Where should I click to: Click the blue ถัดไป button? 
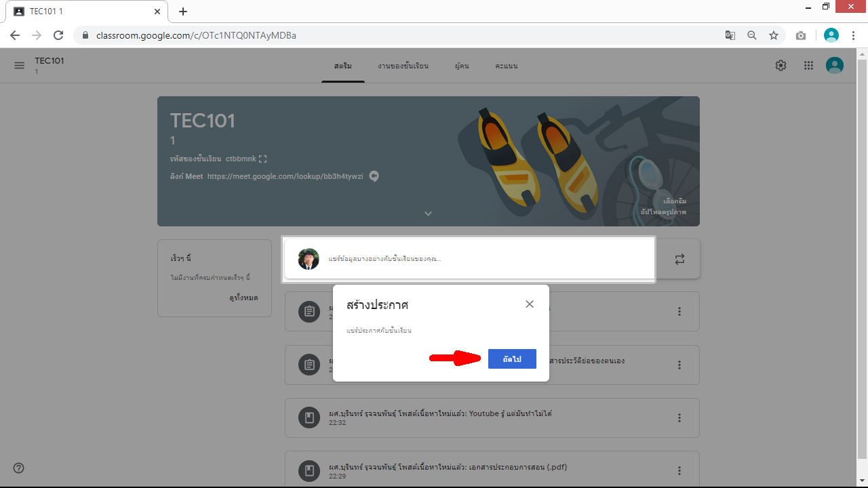click(512, 359)
